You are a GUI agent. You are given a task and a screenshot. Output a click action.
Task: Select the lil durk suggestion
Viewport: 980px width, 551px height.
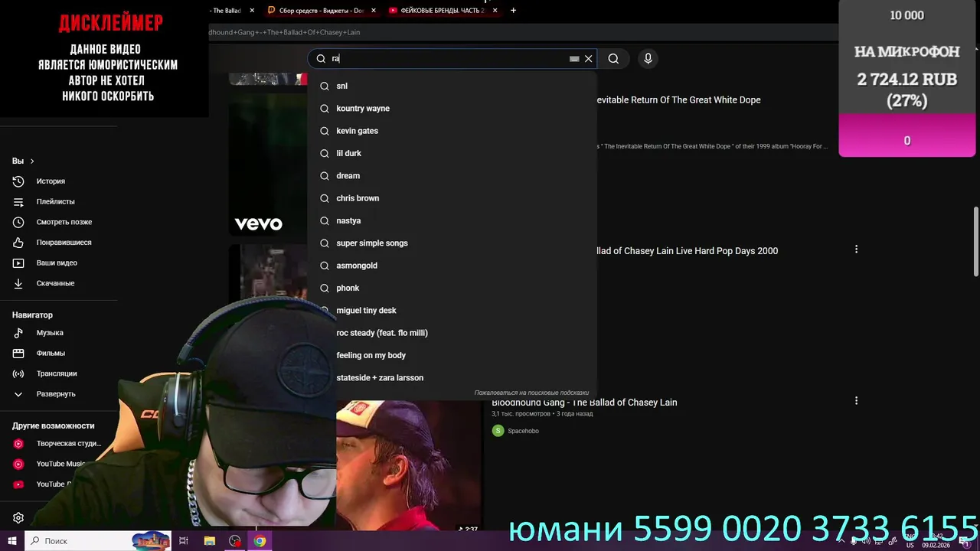(x=452, y=153)
